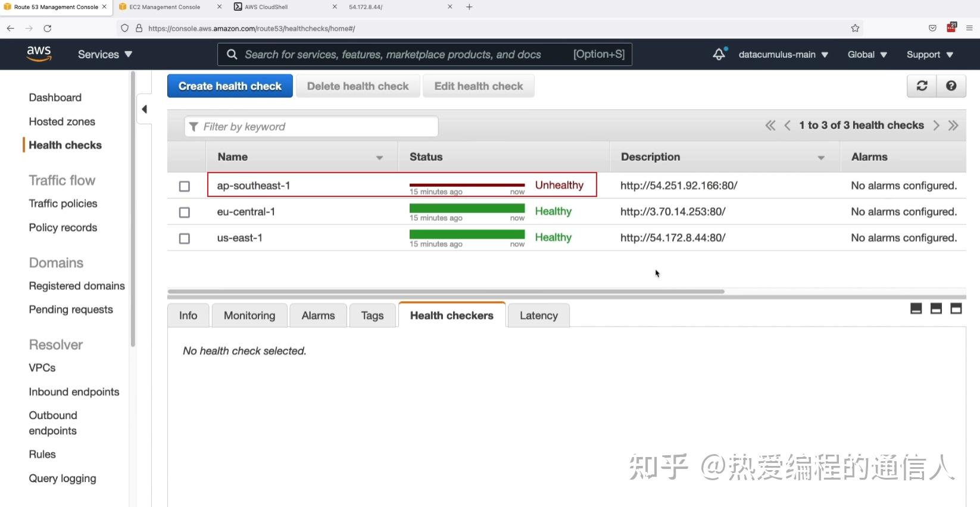Switch to EC2 Management Console browser tab

coord(165,7)
